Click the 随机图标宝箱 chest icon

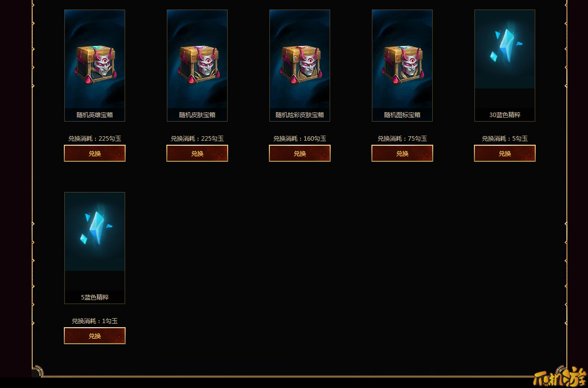402,59
